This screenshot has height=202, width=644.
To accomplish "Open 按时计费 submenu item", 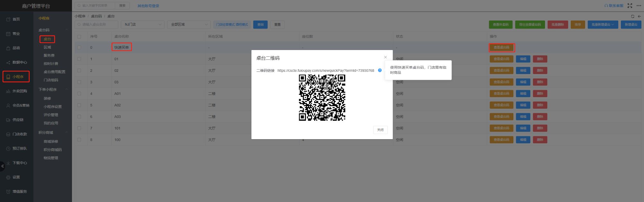I will coord(51,63).
